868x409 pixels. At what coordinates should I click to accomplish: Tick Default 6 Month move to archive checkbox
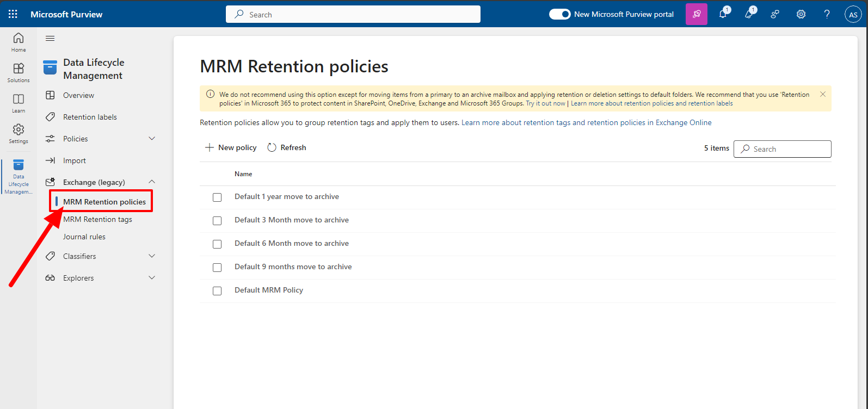(x=217, y=244)
